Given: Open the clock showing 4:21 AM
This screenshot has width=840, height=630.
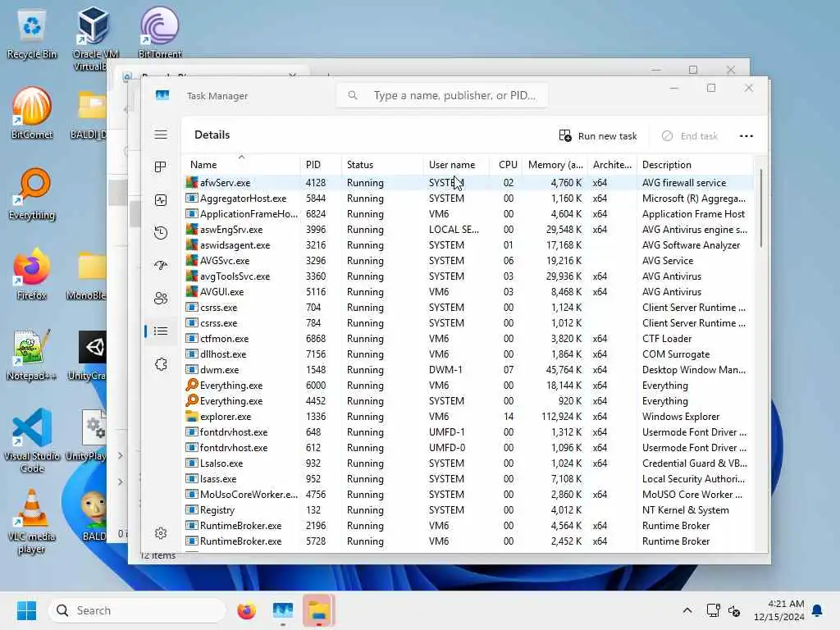Looking at the screenshot, I should [779, 610].
